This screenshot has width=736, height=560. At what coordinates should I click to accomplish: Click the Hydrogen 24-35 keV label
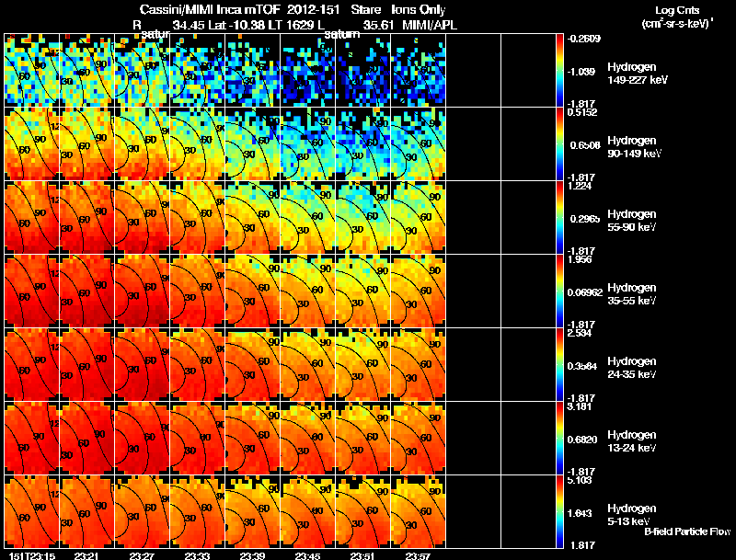(632, 368)
